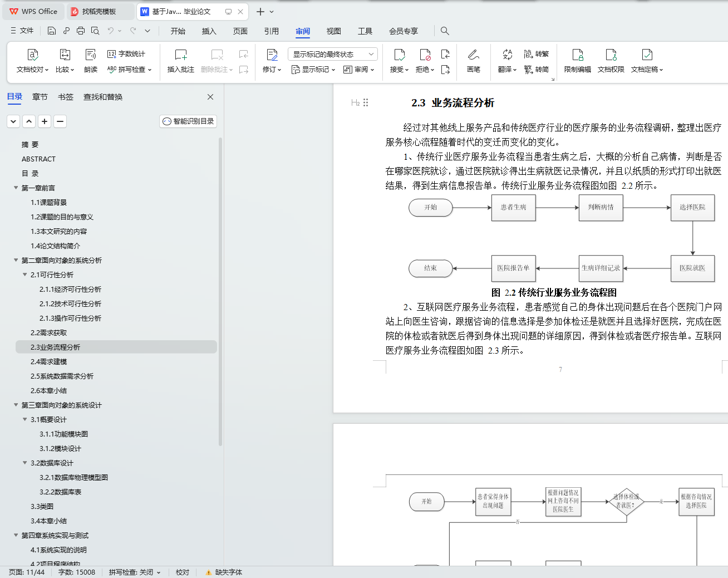
Task: Convert text with 转繁
Action: tap(536, 54)
